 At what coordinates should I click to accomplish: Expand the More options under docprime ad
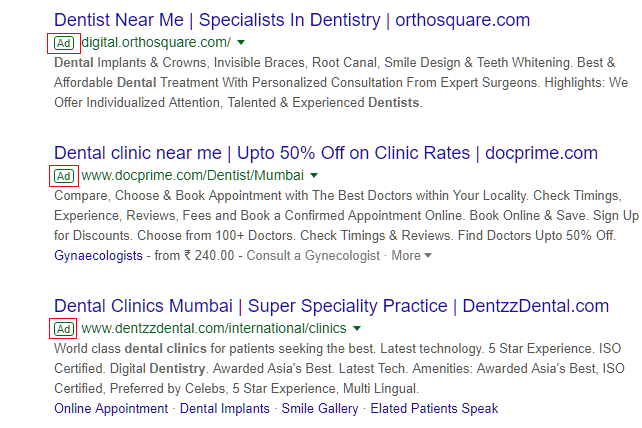tap(411, 255)
